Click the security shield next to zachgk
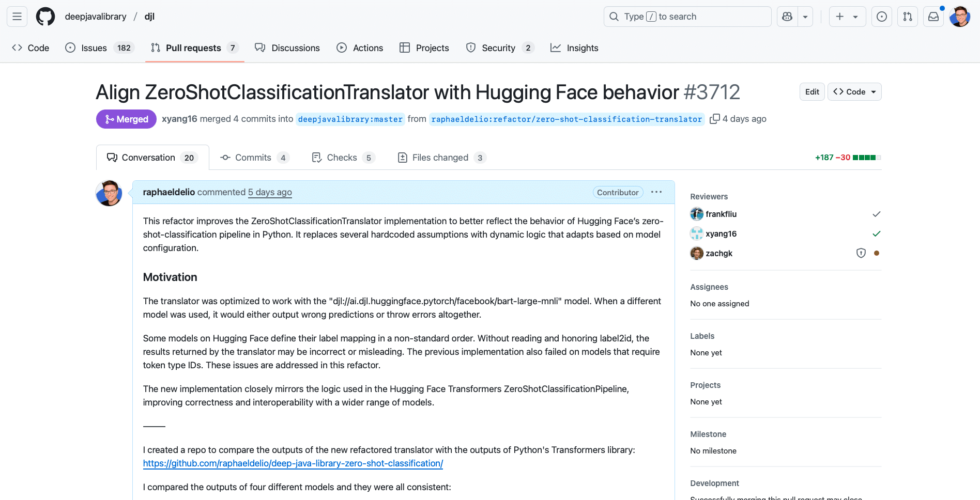Image resolution: width=980 pixels, height=500 pixels. click(861, 253)
